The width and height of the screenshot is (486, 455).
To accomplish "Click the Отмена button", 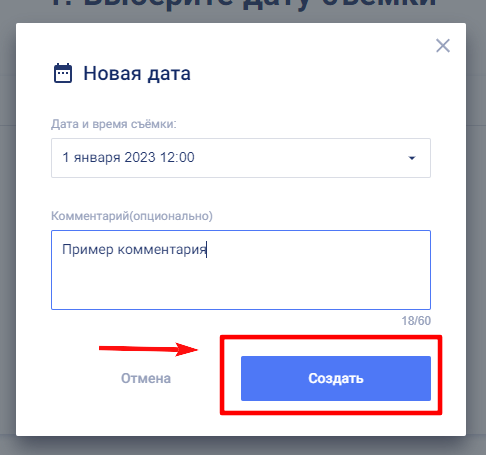I will [x=146, y=378].
